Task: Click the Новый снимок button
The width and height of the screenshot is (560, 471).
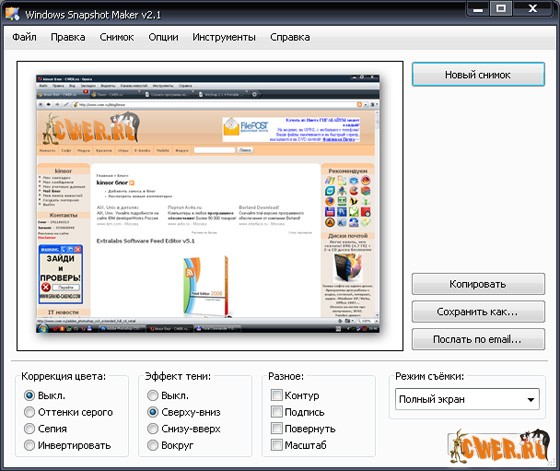Action: tap(478, 74)
